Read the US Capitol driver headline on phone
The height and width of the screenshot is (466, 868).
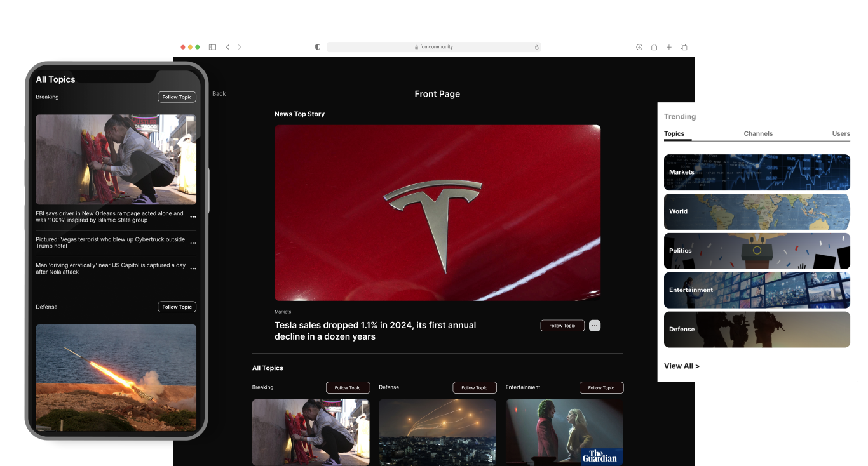(111, 269)
